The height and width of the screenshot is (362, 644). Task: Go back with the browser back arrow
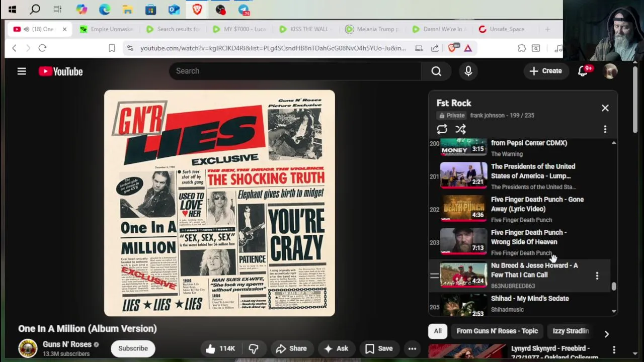pyautogui.click(x=14, y=48)
